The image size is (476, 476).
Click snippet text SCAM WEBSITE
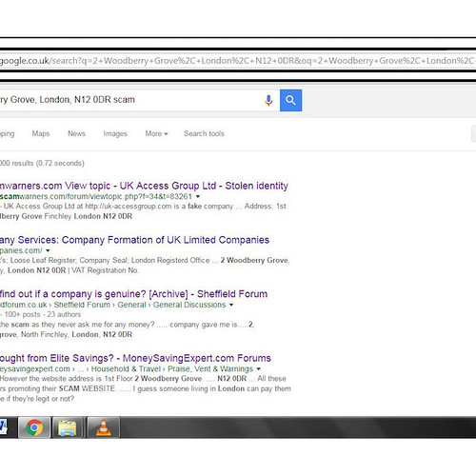(x=87, y=388)
